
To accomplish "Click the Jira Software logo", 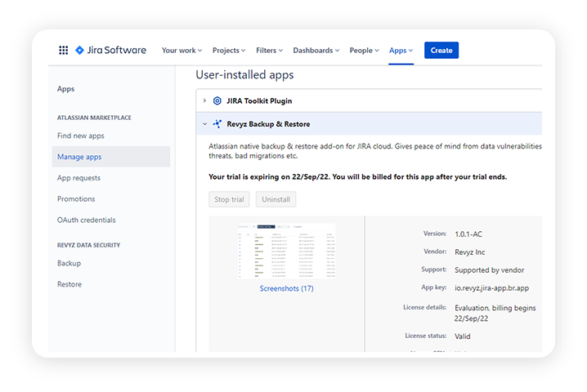I will (x=110, y=51).
